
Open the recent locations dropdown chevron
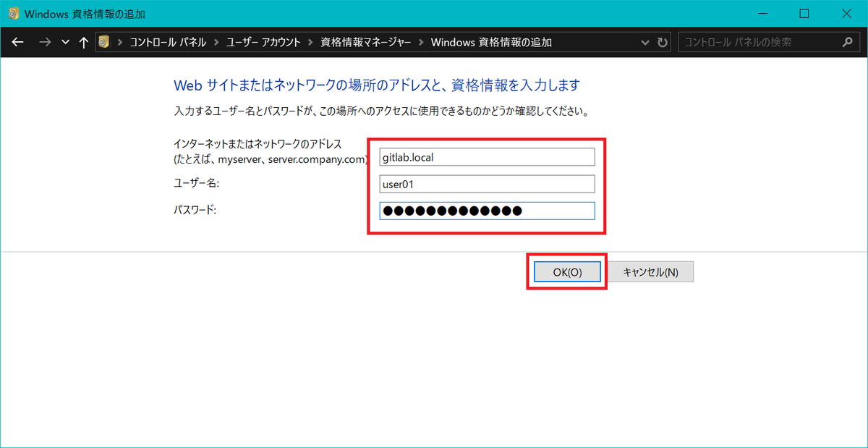tap(66, 42)
